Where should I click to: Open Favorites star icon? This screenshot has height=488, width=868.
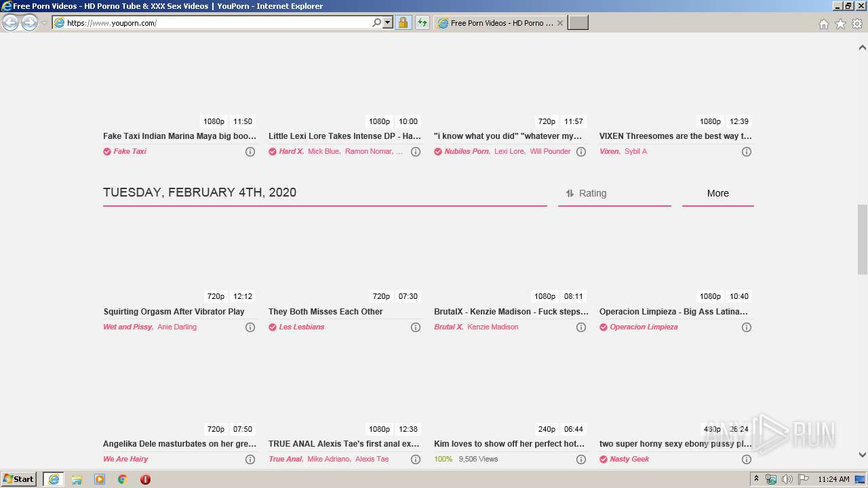tap(840, 24)
